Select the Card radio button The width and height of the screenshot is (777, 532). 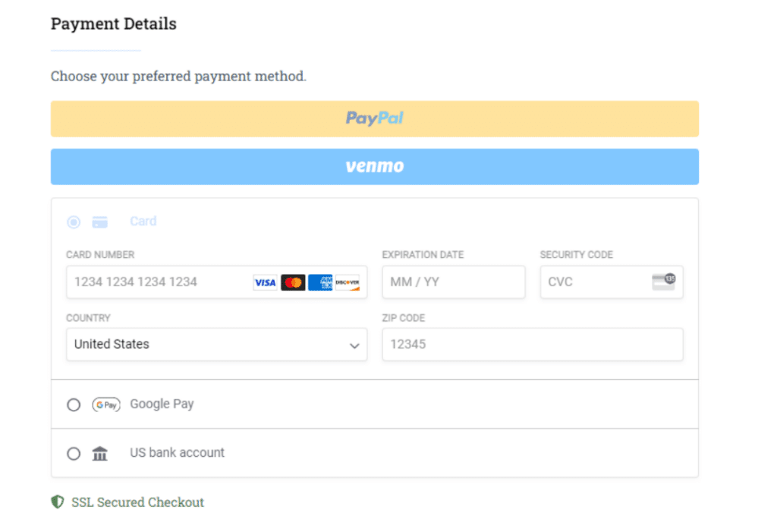[x=74, y=222]
